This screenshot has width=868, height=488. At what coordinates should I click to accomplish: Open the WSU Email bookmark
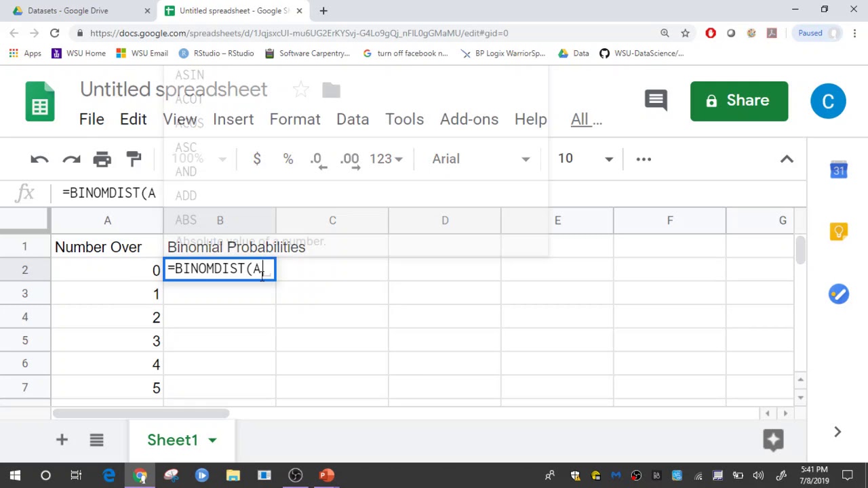click(x=142, y=53)
